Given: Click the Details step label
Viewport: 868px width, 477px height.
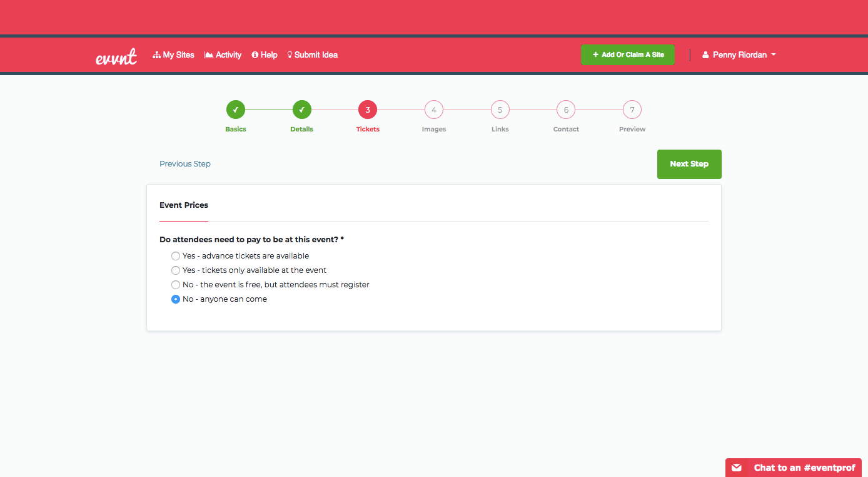Looking at the screenshot, I should click(x=302, y=130).
